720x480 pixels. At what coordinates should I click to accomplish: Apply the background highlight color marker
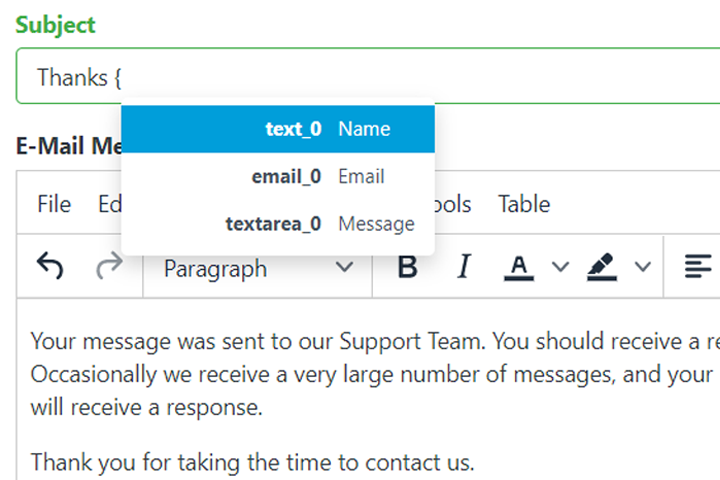pos(601,267)
